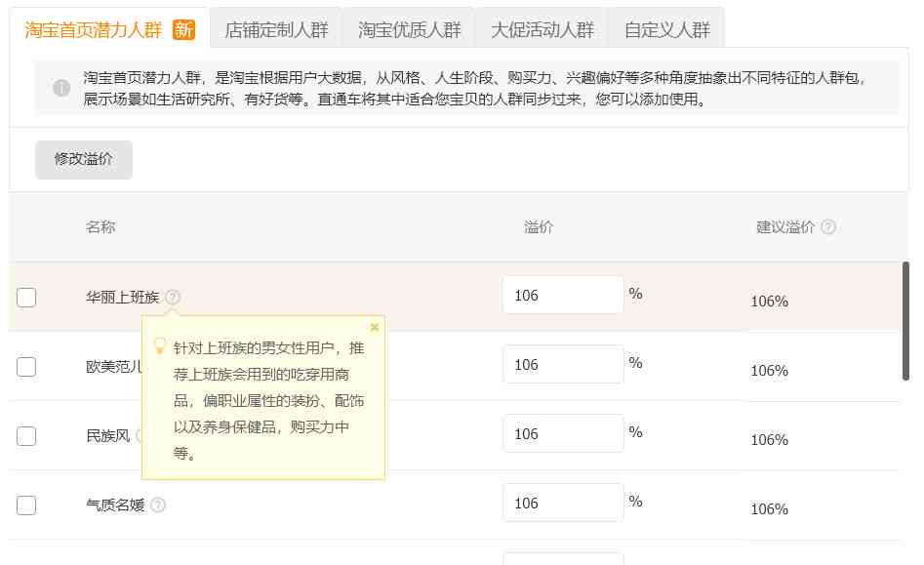Click the info icon in description banner

(61, 89)
